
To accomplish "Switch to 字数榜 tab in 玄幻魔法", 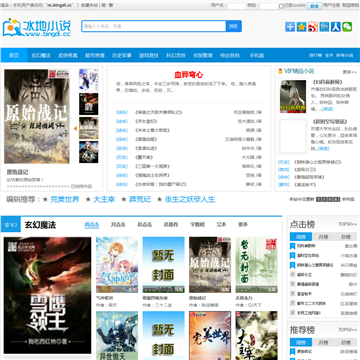I will coord(197,225).
